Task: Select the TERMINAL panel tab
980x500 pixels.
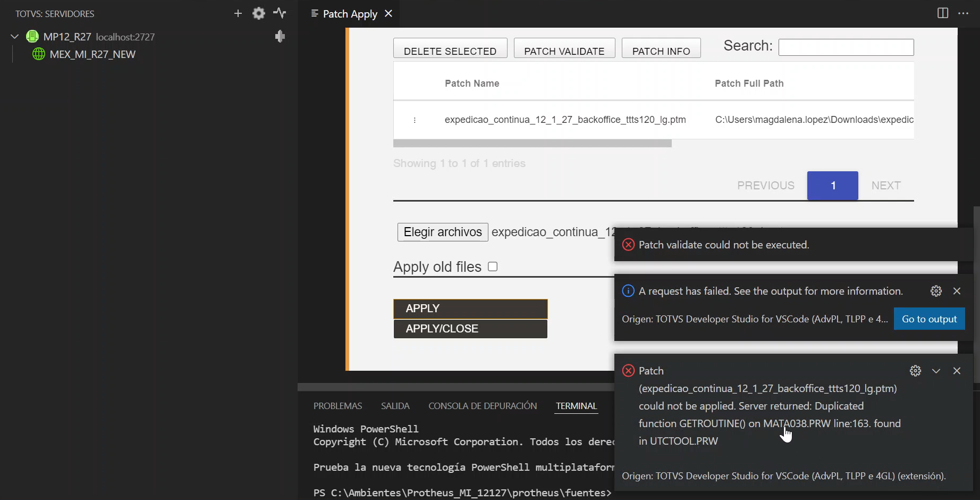Action: click(x=577, y=406)
